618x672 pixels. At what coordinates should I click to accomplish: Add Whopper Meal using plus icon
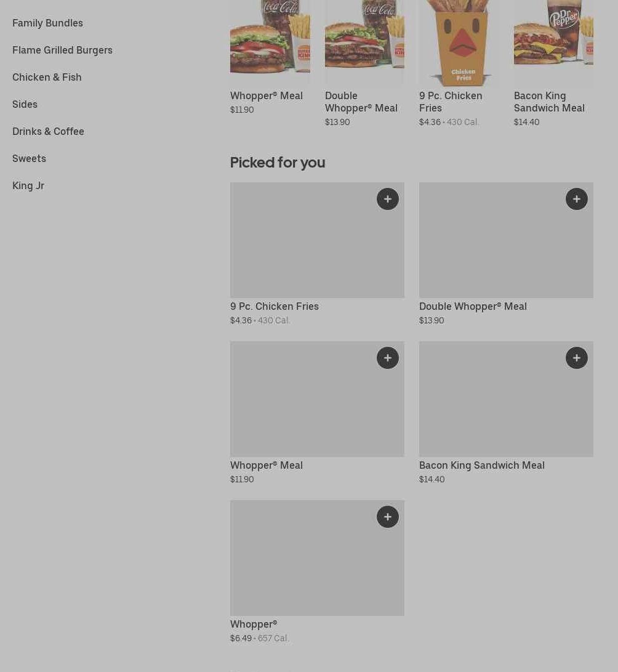coord(388,358)
